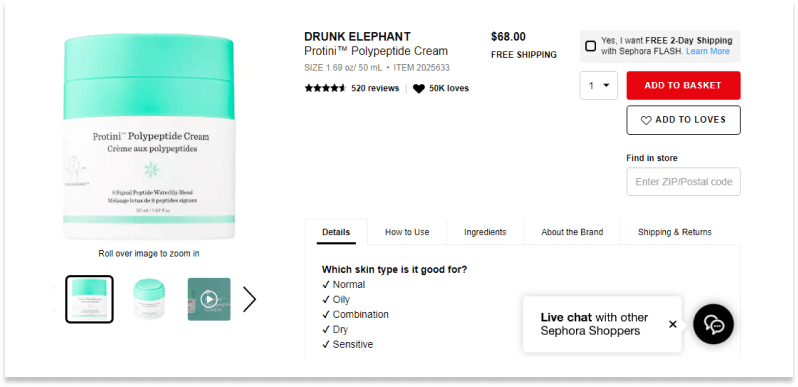Screen dimensions: 798x387
Task: Click the heart icon beside 50K loves
Action: pos(418,89)
